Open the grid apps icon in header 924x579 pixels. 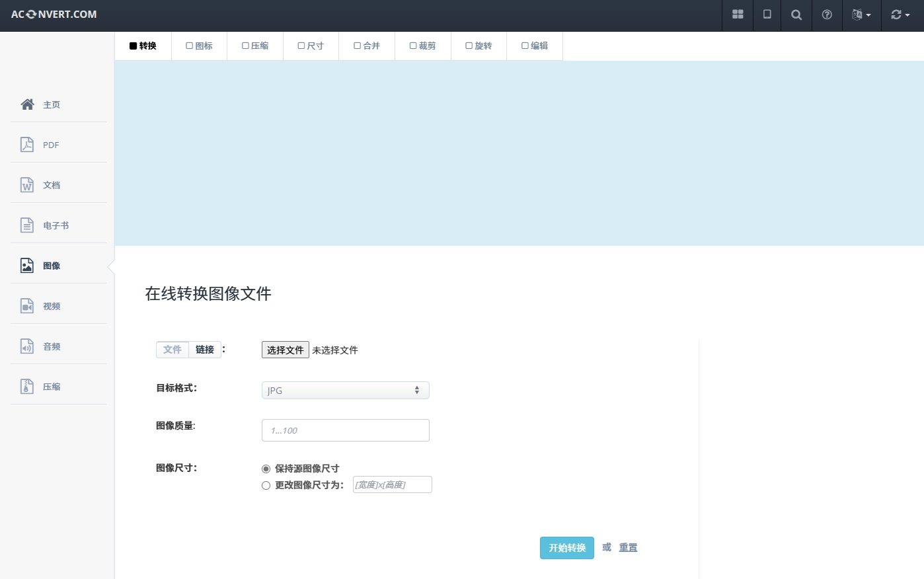pyautogui.click(x=738, y=15)
